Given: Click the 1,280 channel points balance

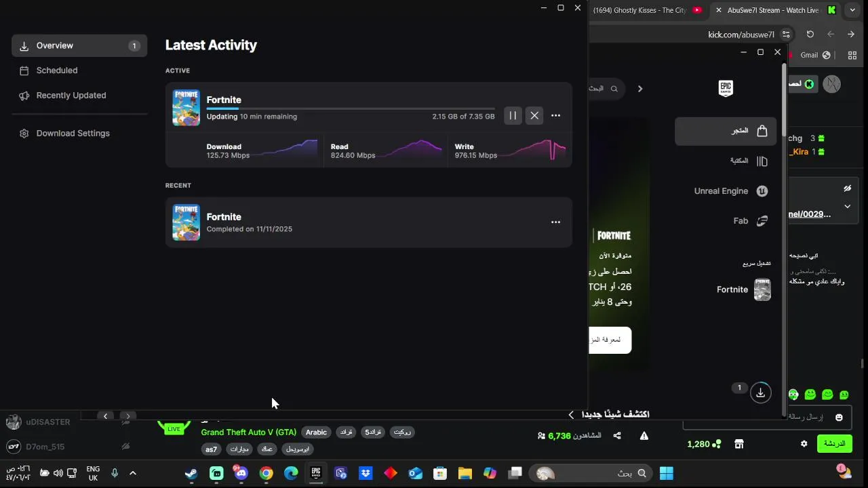Looking at the screenshot, I should pos(704,444).
